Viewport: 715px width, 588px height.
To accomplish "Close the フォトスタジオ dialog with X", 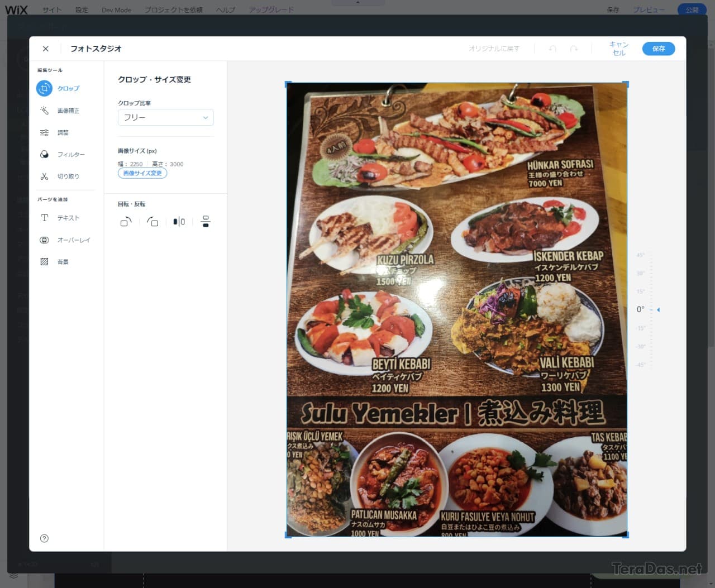I will tap(46, 49).
